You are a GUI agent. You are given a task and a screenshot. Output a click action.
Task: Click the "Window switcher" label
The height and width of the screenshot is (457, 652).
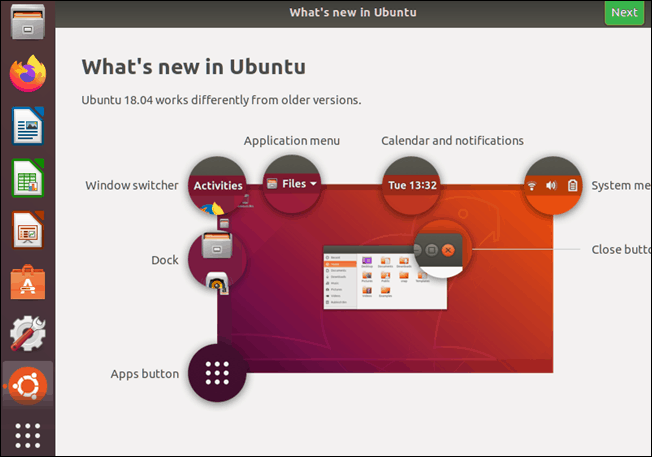132,185
